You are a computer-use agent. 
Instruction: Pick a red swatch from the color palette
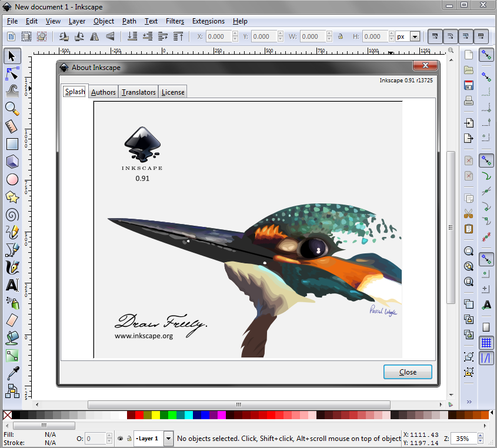tap(139, 415)
